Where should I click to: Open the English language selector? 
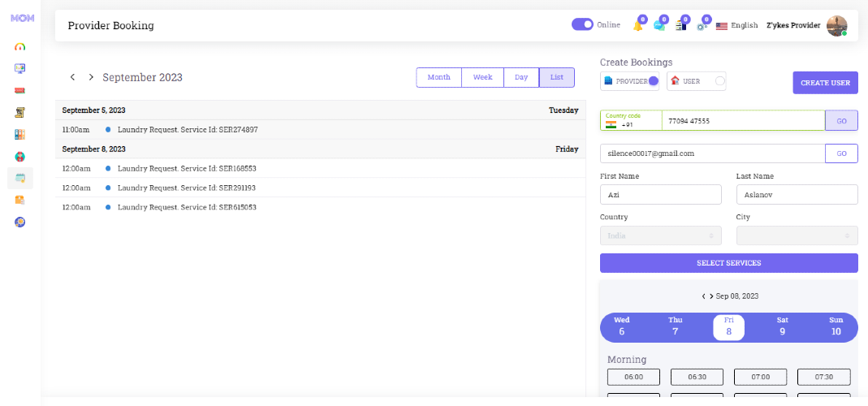[736, 25]
